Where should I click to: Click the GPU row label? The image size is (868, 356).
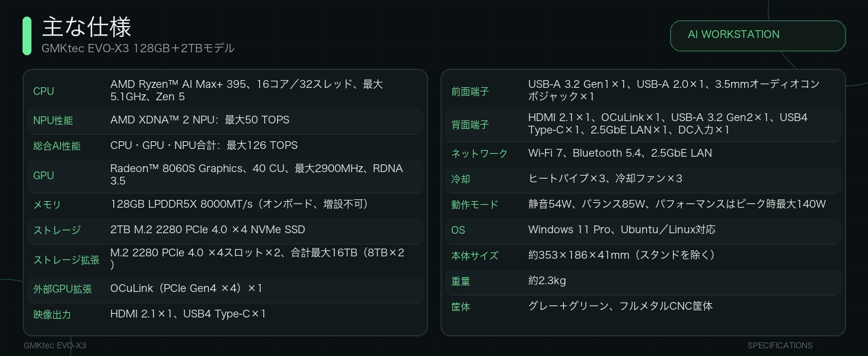[x=43, y=176]
